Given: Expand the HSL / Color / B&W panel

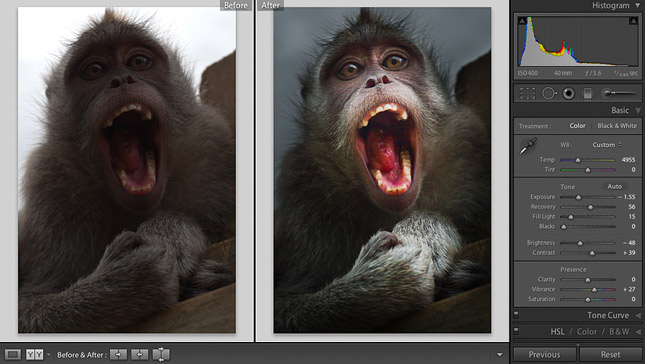Looking at the screenshot, I should pyautogui.click(x=638, y=332).
